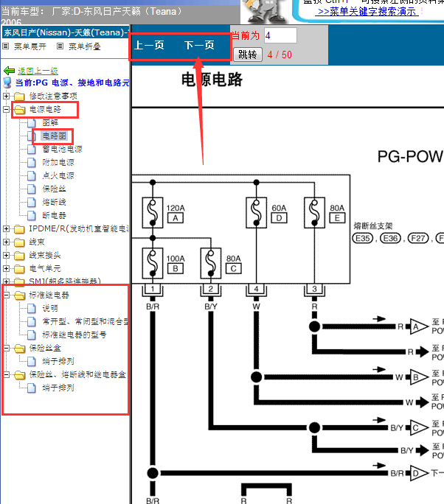Click the 保险丝盒 folder icon
444x504 pixels.
tap(19, 348)
